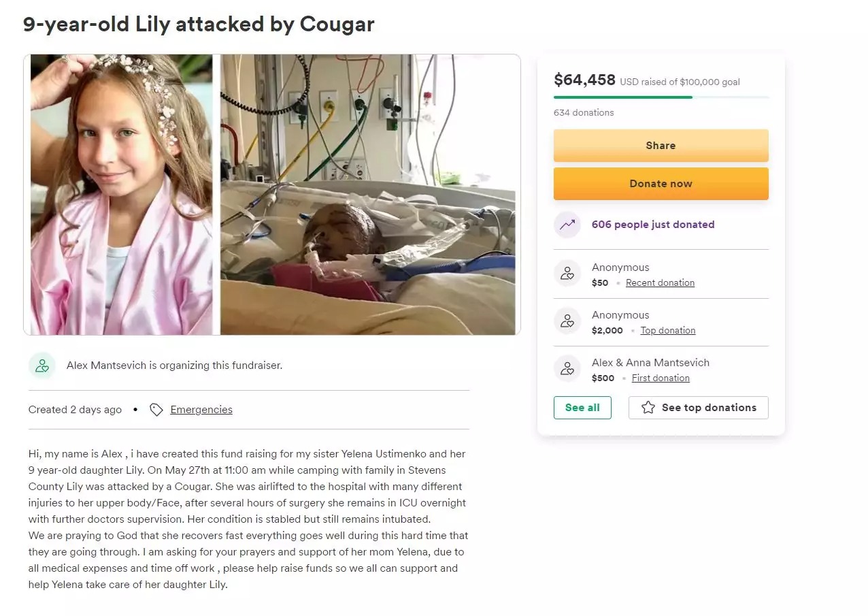868x616 pixels.
Task: Open the Emergencies category link
Action: tap(201, 410)
